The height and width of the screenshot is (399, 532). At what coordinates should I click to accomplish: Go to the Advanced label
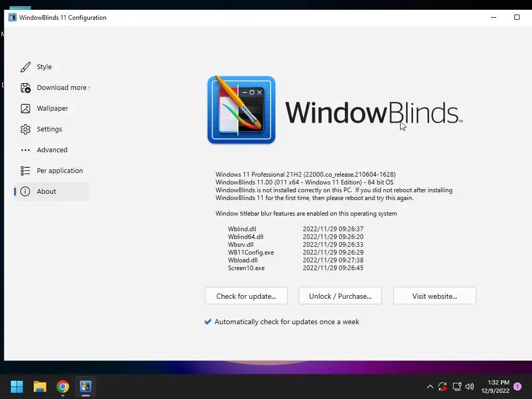point(52,150)
